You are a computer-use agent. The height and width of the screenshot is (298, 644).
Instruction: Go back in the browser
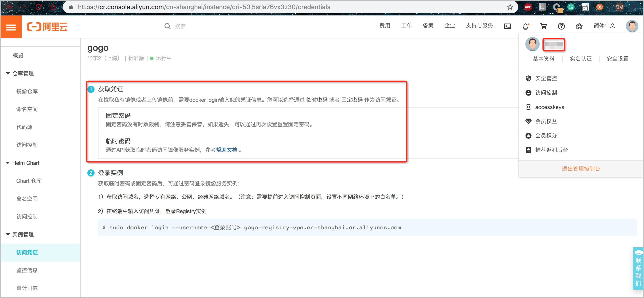10,7
